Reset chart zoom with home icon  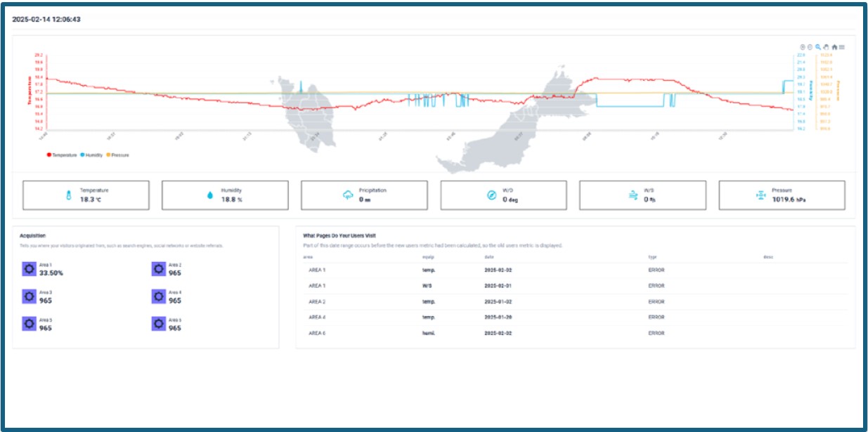[834, 47]
